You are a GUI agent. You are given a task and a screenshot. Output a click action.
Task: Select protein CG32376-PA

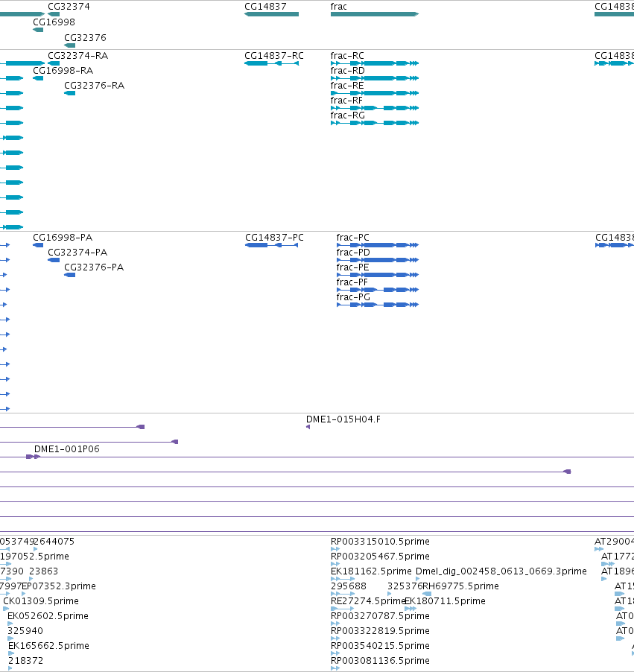(x=69, y=275)
